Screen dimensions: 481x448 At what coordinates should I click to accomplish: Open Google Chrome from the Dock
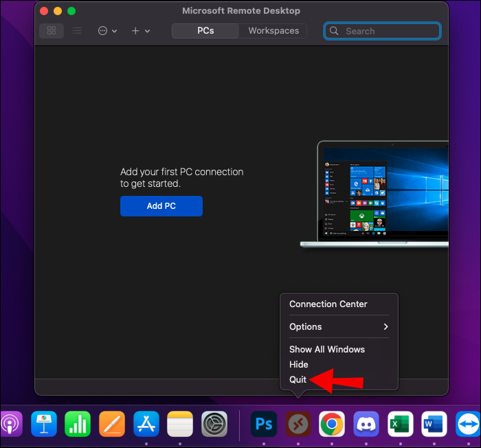coord(332,424)
